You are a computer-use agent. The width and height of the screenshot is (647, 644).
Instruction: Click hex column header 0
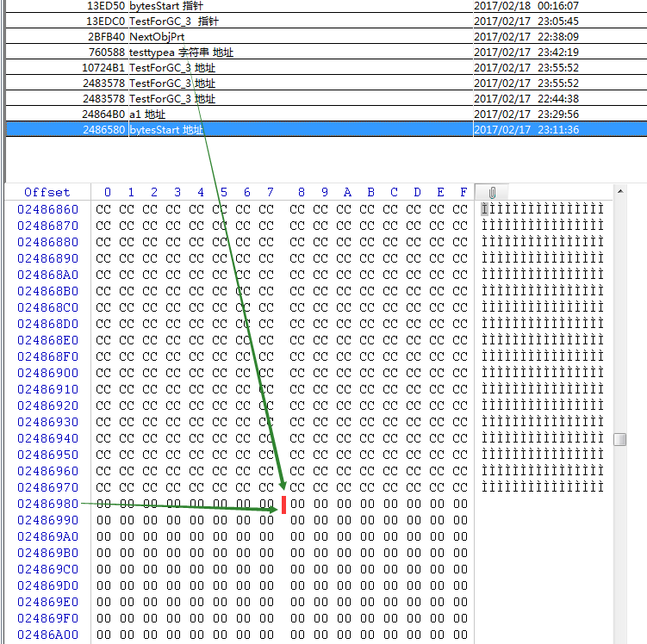pos(108,193)
